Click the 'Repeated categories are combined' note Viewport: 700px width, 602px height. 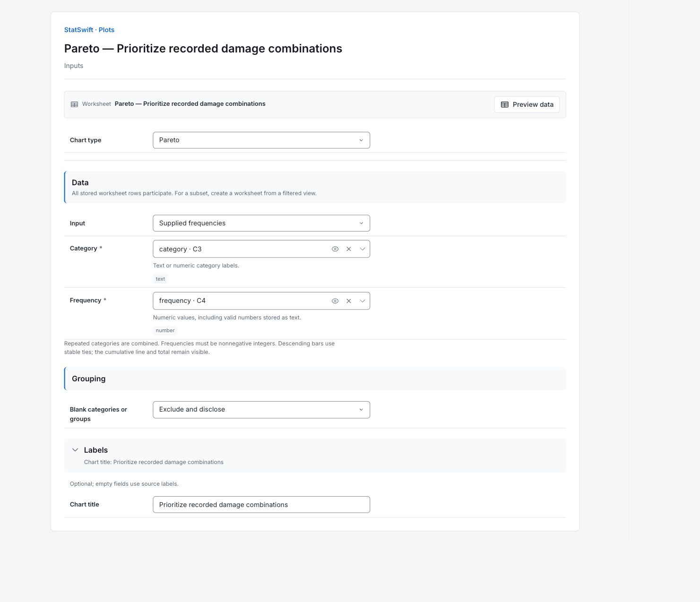click(x=199, y=348)
